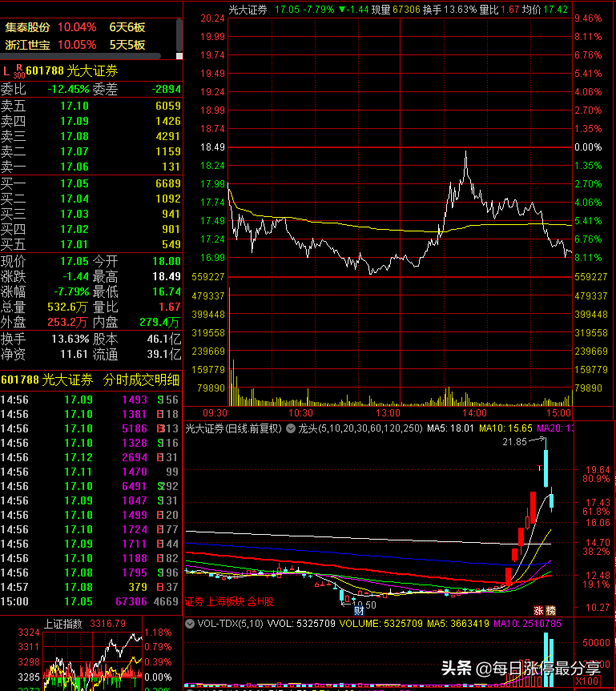Click the 上证指数 3316.79 mini chart title

tap(85, 624)
